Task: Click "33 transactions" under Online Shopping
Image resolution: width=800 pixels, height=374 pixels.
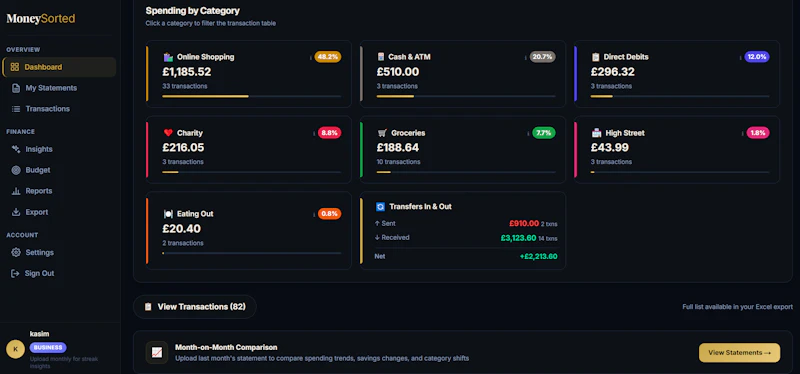Action: tap(185, 86)
